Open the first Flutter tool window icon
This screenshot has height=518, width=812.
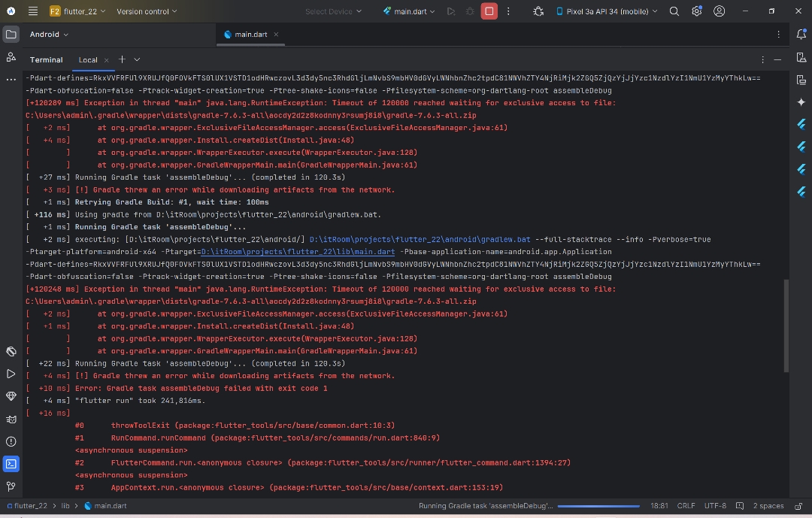(801, 124)
